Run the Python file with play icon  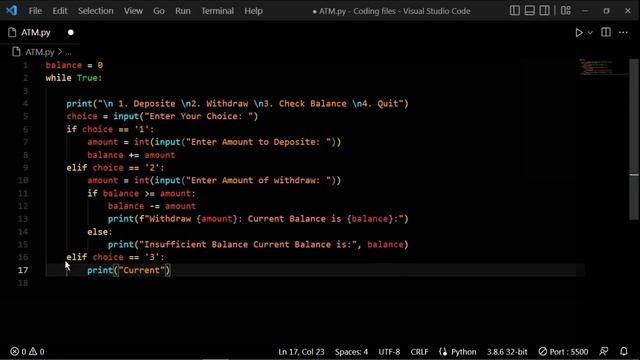[579, 33]
